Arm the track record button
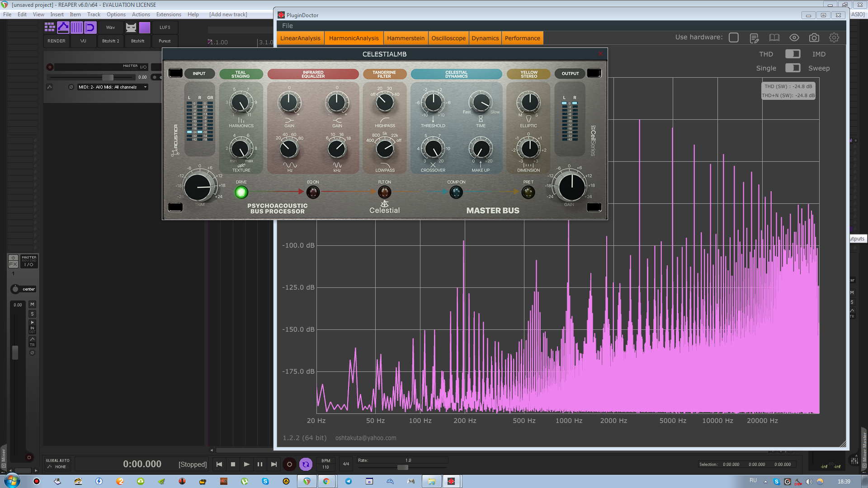Screen dimensions: 868x488 click(x=50, y=67)
